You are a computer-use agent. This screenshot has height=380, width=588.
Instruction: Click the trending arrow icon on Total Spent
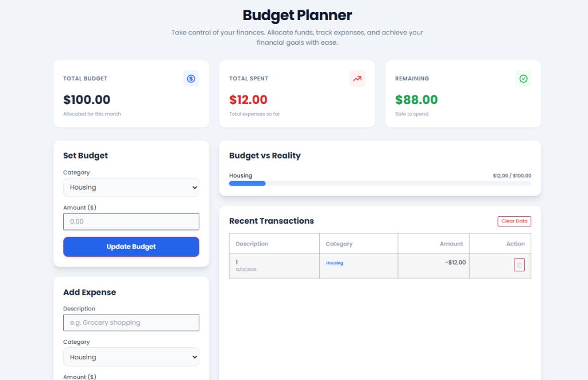coord(357,78)
